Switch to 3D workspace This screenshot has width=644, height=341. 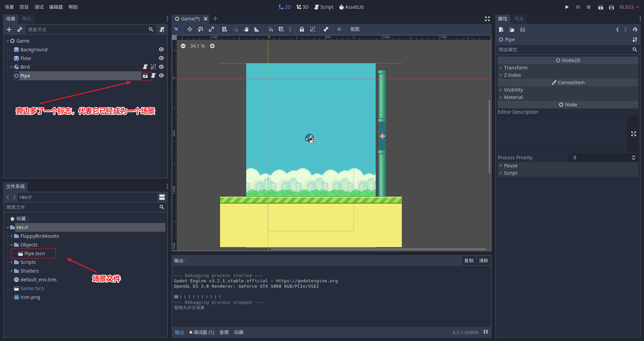[x=303, y=7]
